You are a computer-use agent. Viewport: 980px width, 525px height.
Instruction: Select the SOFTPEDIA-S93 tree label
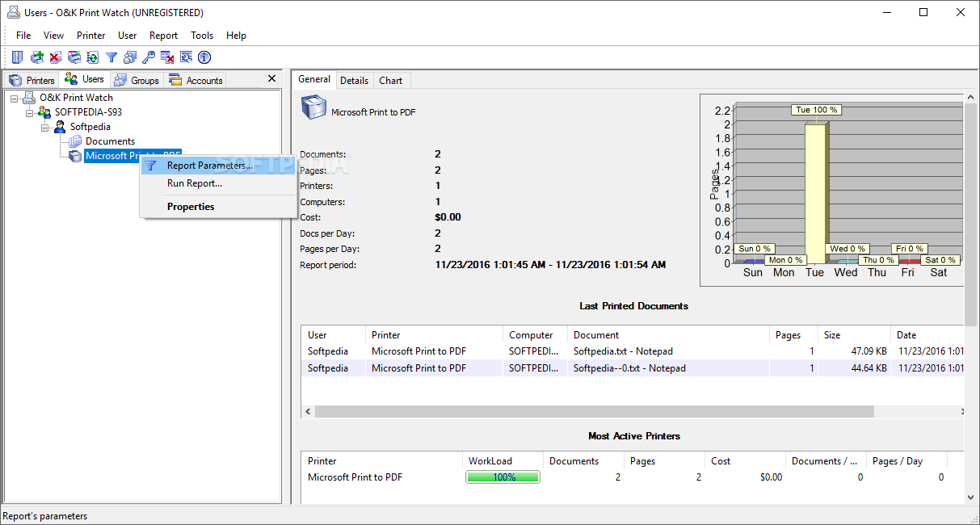(88, 112)
